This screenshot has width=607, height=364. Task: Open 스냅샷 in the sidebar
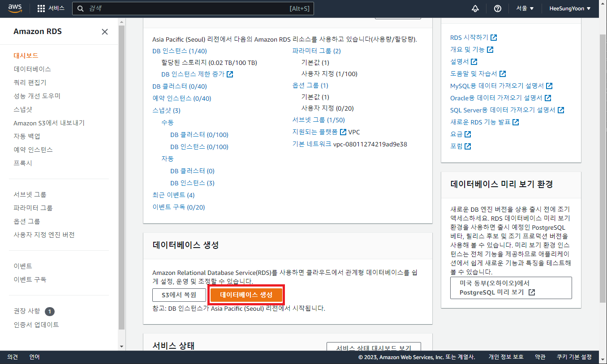23,109
